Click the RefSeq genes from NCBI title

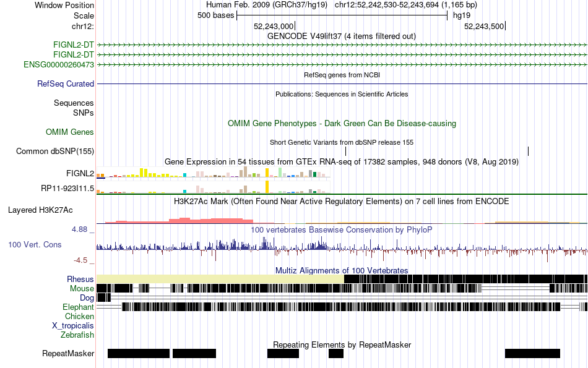[342, 75]
